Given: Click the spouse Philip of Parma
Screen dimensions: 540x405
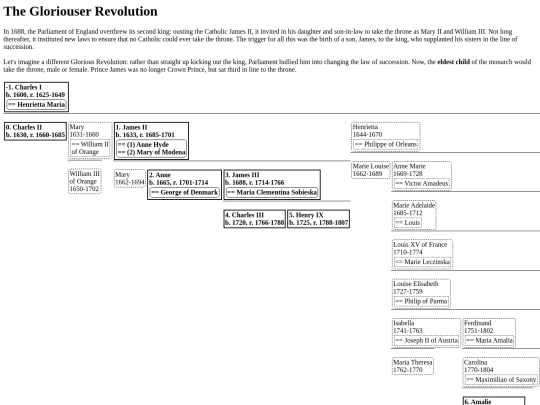Looking at the screenshot, I should coord(422,301).
